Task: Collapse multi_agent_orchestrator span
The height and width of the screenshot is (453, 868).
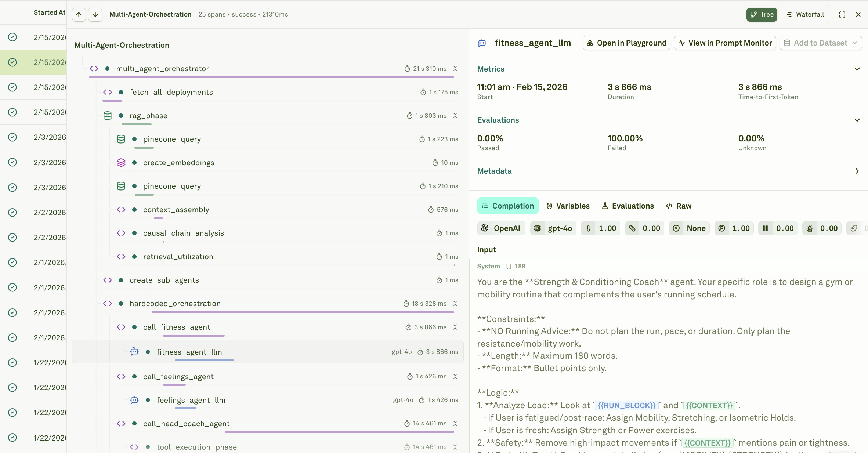Action: click(455, 69)
